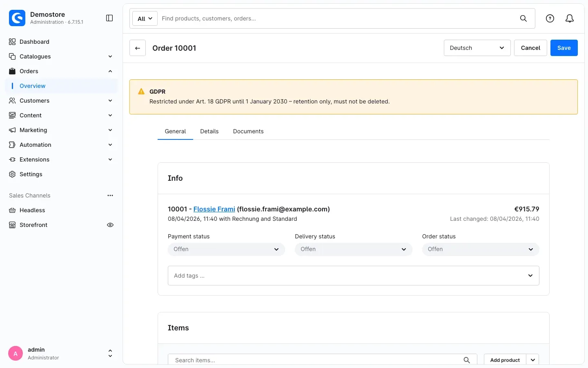
Task: Click the Cancel button
Action: (x=530, y=48)
